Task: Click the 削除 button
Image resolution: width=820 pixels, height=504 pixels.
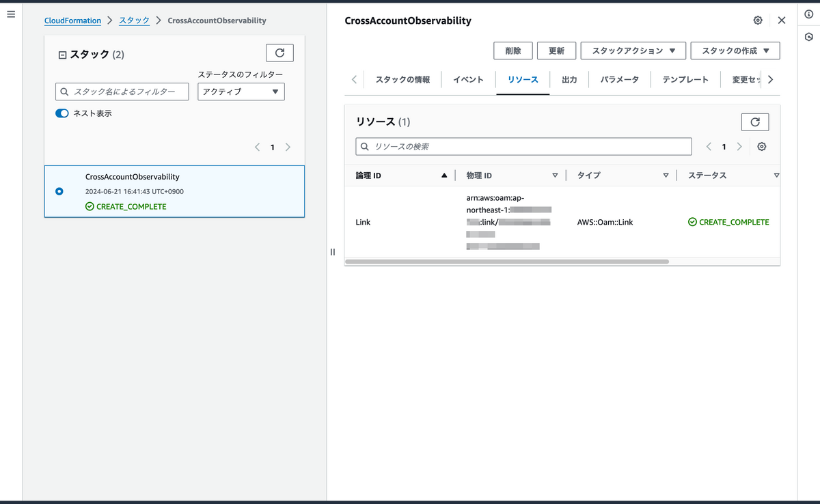Action: [513, 51]
